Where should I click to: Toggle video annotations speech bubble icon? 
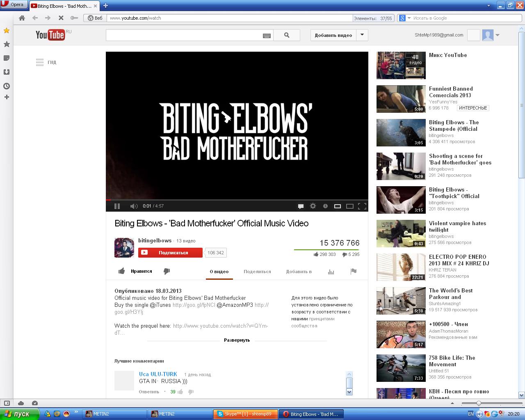(301, 206)
